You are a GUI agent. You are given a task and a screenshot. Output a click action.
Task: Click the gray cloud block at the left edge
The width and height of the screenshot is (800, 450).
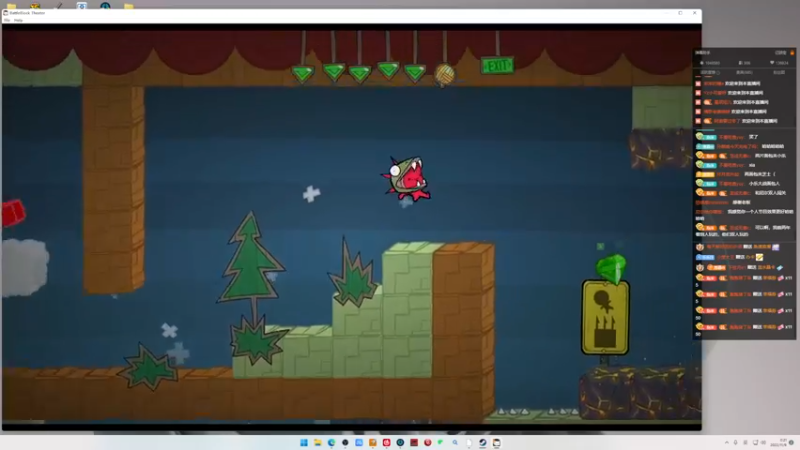(x=25, y=267)
